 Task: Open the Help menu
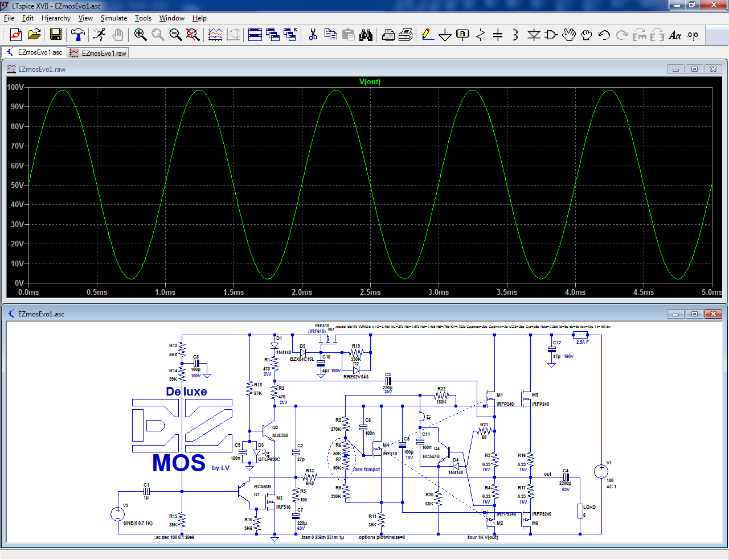(199, 18)
